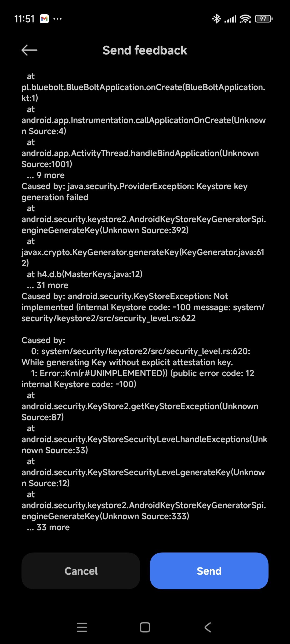Tap the Error::Km UNIMPLEMENTED line

click(x=138, y=379)
